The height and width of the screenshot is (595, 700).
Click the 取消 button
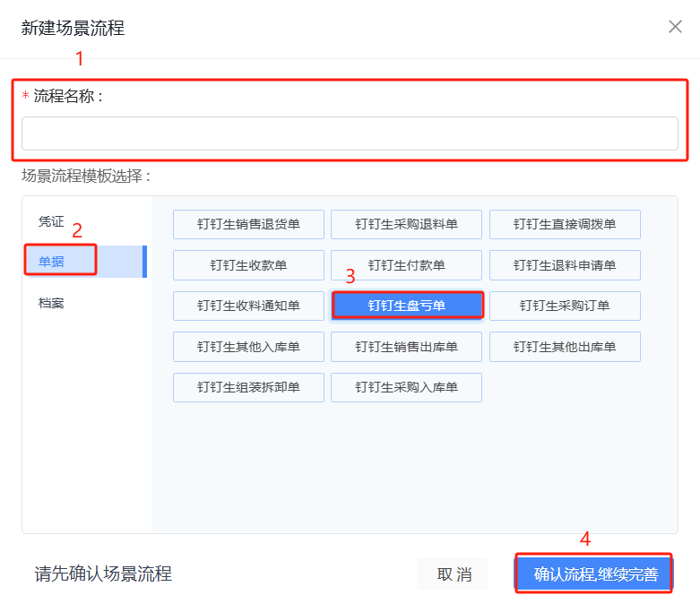(453, 574)
